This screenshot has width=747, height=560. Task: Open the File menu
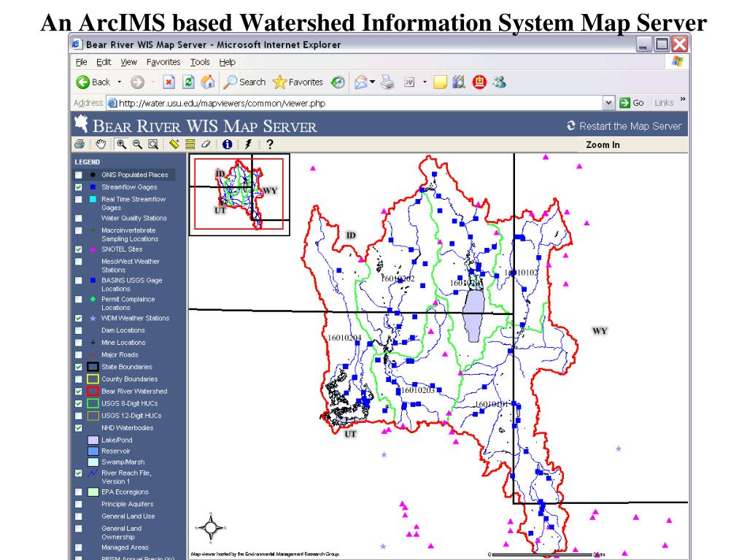(x=82, y=62)
